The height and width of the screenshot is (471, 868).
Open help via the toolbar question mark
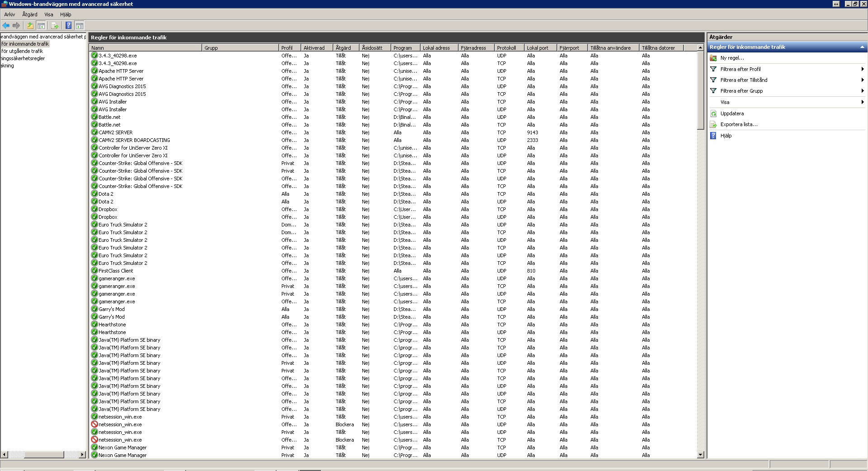pos(68,25)
